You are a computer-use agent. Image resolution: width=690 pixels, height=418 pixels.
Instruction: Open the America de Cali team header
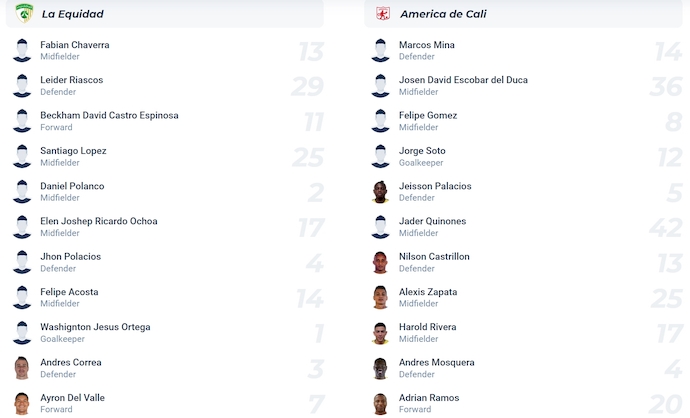click(x=523, y=14)
